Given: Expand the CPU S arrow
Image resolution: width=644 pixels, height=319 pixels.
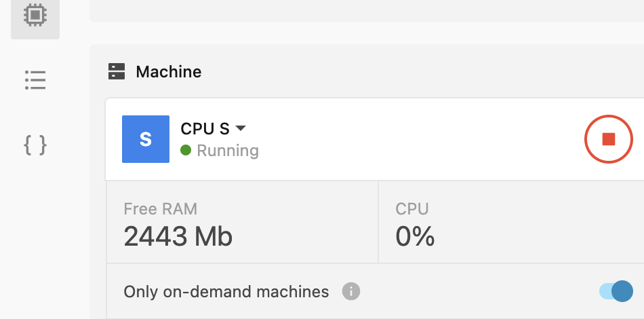Looking at the screenshot, I should coord(240,128).
